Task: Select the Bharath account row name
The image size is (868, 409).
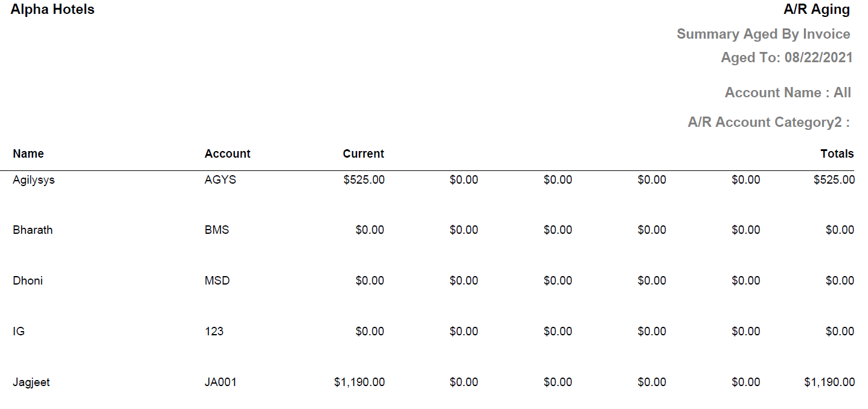Action: [x=33, y=230]
